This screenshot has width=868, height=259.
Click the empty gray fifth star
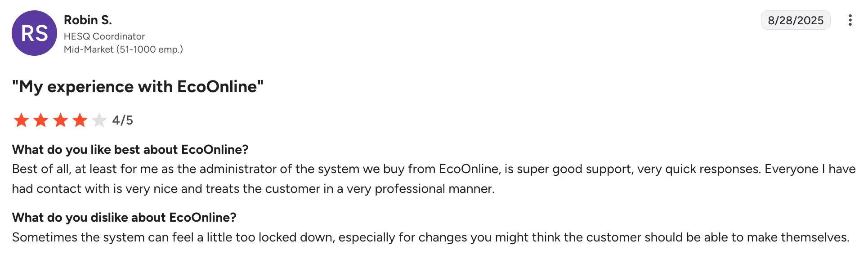(99, 121)
